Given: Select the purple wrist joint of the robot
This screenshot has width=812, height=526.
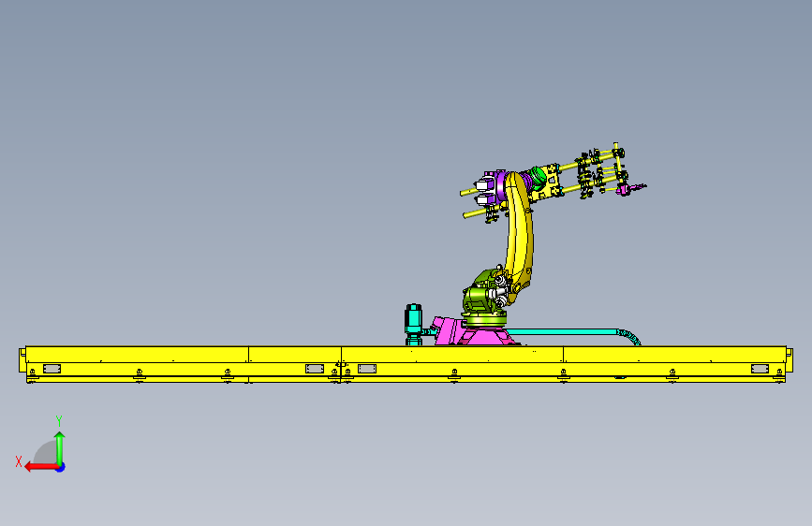Looking at the screenshot, I should 499,187.
